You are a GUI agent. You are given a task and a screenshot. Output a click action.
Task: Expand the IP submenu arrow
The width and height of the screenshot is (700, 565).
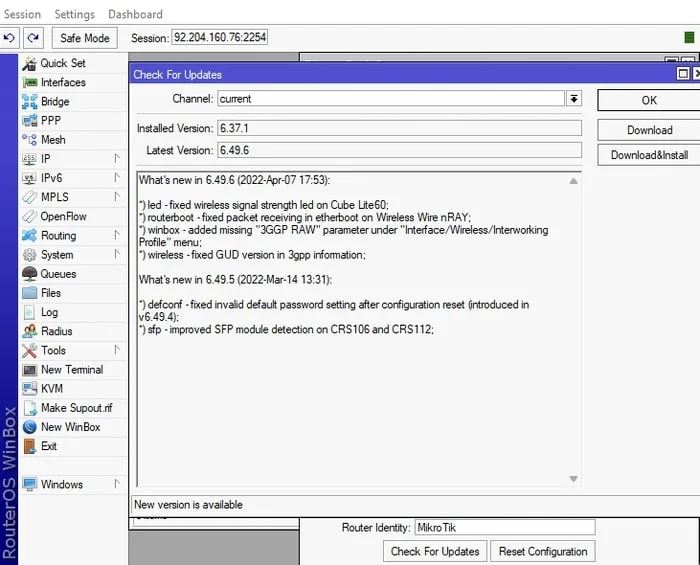[x=117, y=158]
